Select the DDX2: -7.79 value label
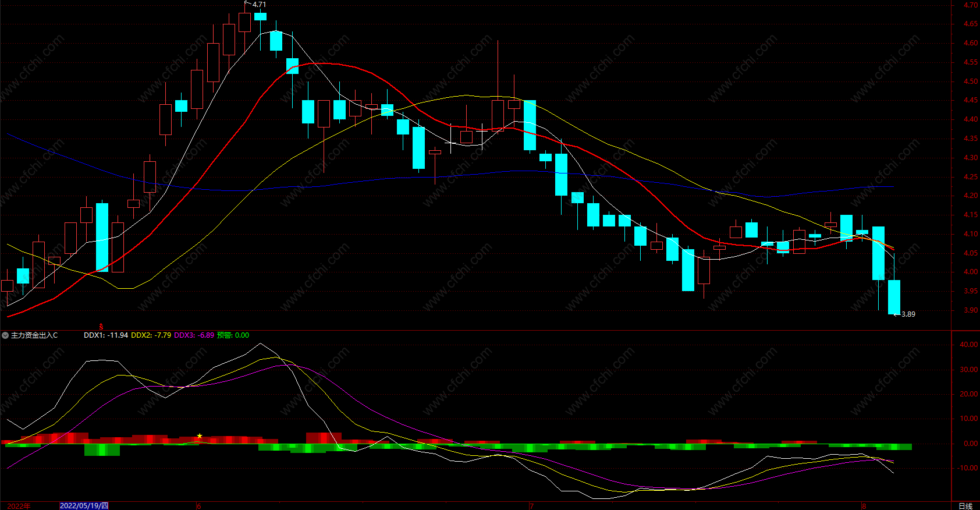This screenshot has height=510, width=980. (x=151, y=335)
